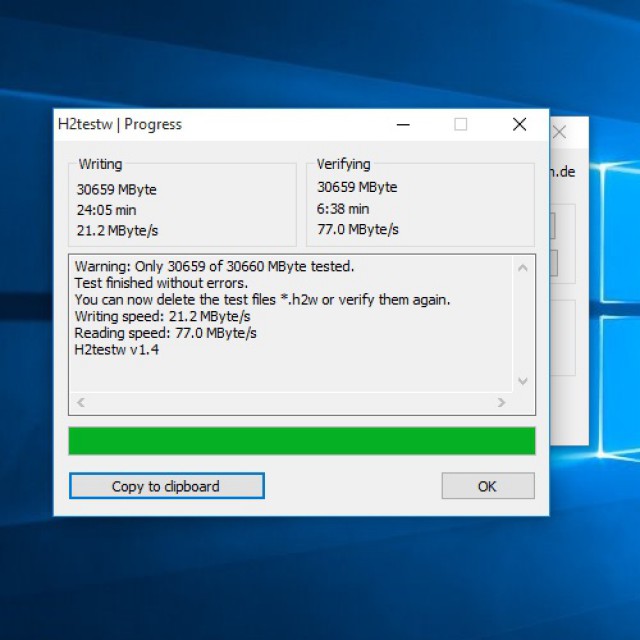Confirm the results with OK button

[x=488, y=486]
